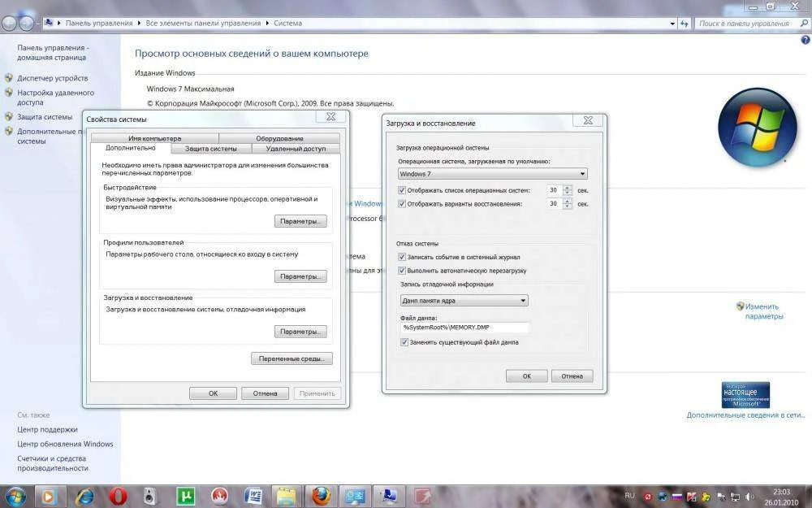This screenshot has height=508, width=812.
Task: Select the Control Panel System taskbar button
Action: 355,497
